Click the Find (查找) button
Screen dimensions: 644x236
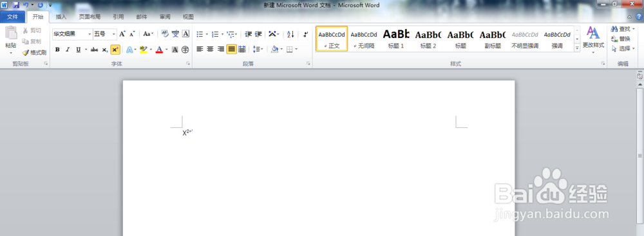pos(622,29)
